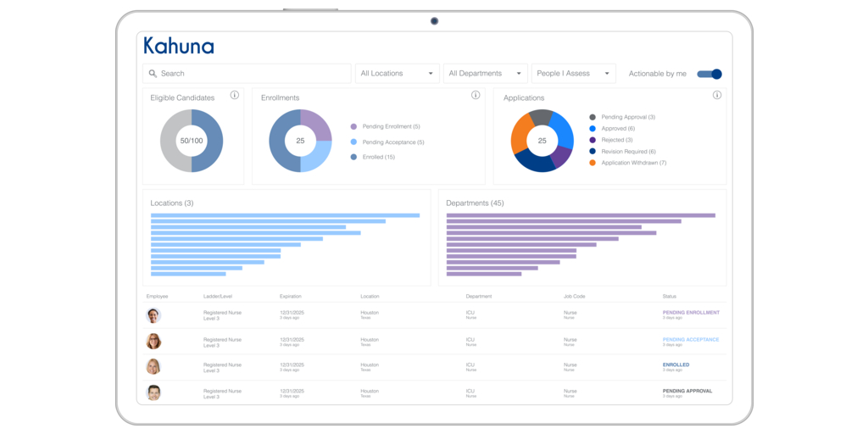
Task: Click the PENDING ACCEPTANCE status link
Action: (x=691, y=340)
